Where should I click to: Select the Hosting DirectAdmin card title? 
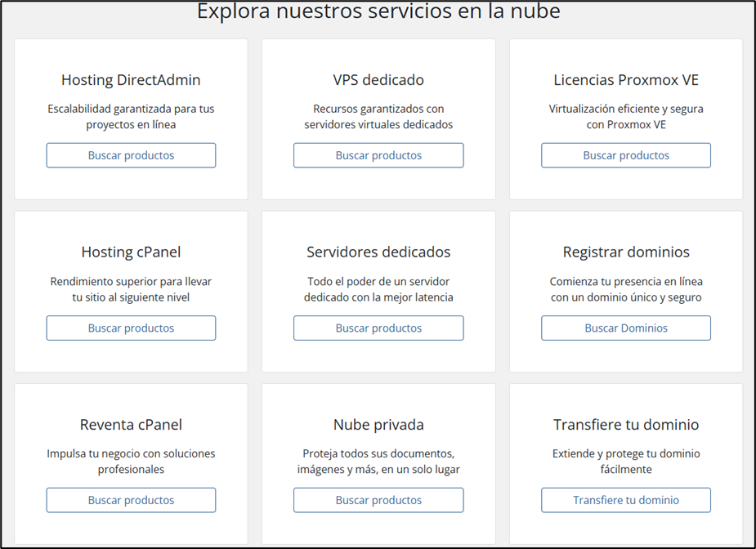131,80
